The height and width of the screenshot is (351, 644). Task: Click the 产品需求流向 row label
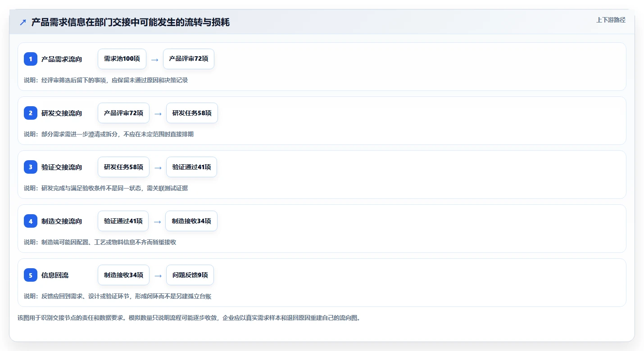click(x=62, y=59)
